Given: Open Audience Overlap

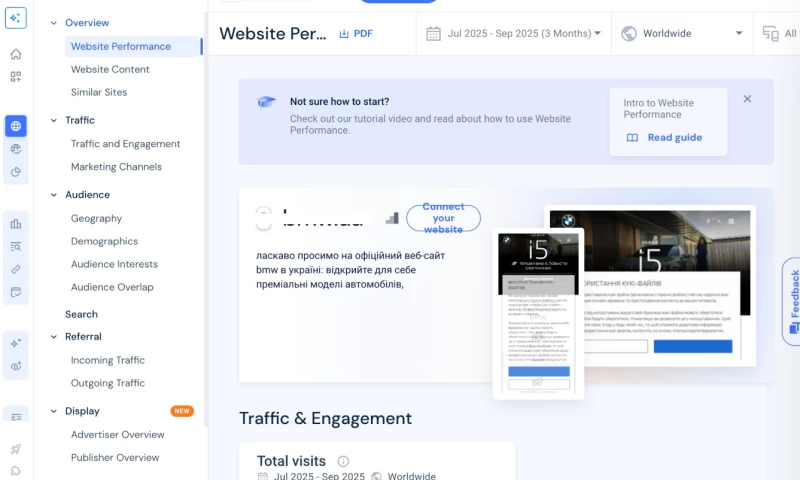Looking at the screenshot, I should pos(112,287).
